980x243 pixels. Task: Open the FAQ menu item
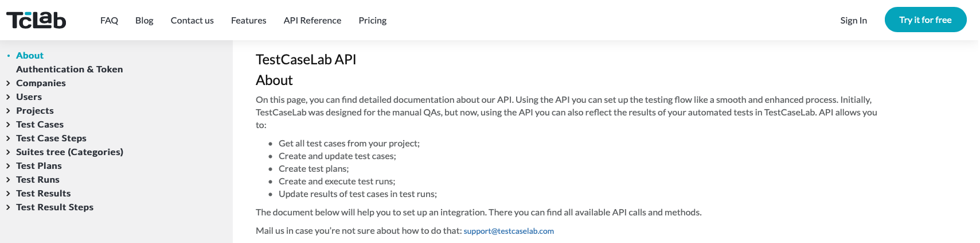click(109, 20)
